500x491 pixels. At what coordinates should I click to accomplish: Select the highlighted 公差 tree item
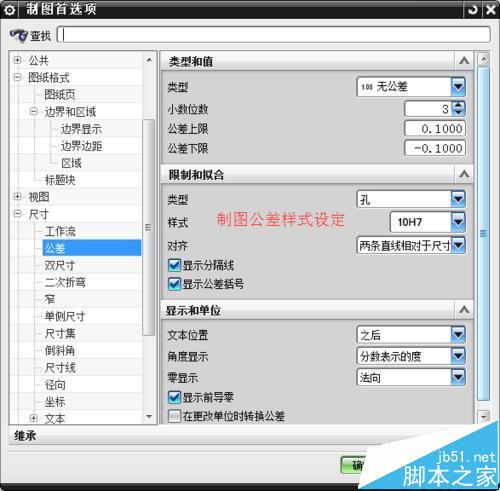(x=92, y=248)
